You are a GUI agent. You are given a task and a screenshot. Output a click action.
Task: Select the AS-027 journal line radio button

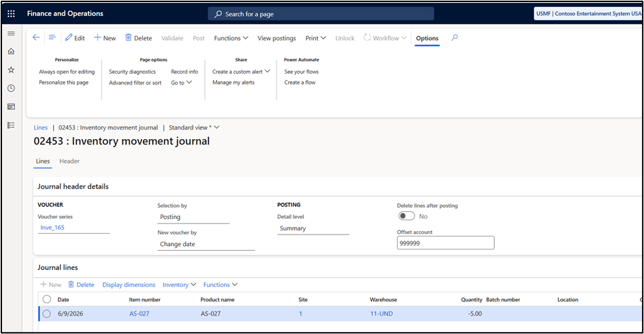[x=46, y=314]
